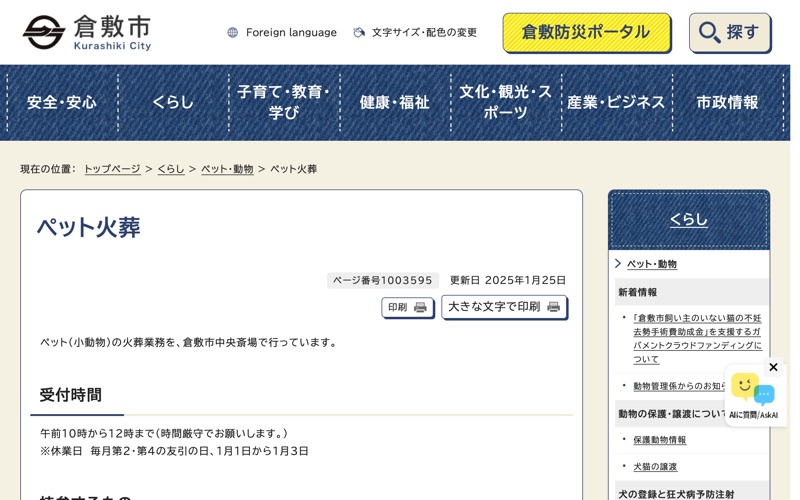
Task: Open 犬猫の譲渡 sidebar link
Action: tap(655, 466)
